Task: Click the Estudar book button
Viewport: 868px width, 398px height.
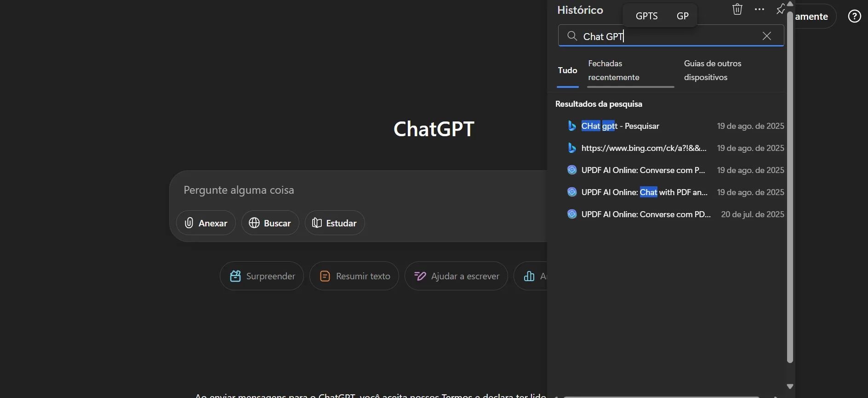Action: pos(335,223)
